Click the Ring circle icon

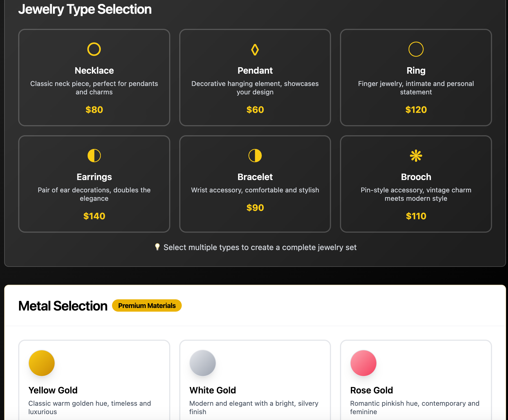point(416,49)
